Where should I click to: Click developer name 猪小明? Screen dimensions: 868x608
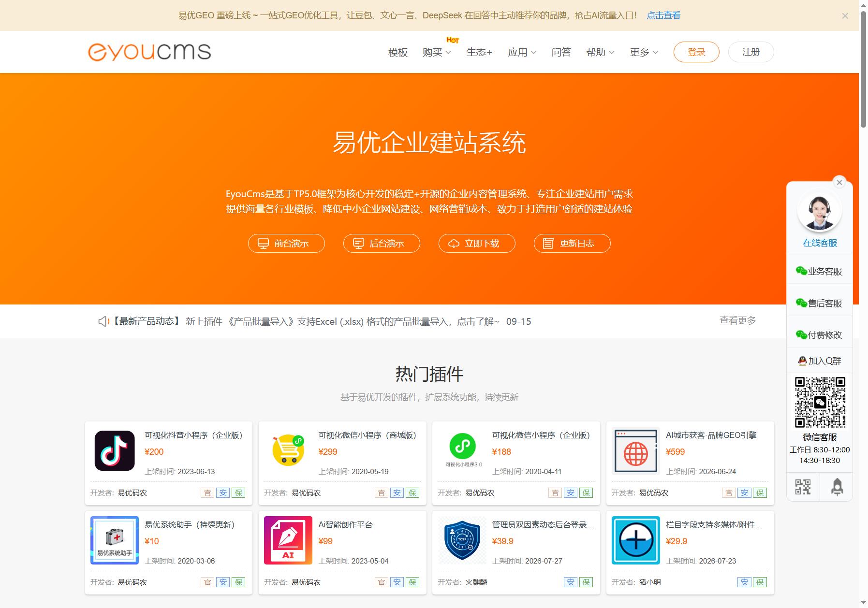click(650, 582)
